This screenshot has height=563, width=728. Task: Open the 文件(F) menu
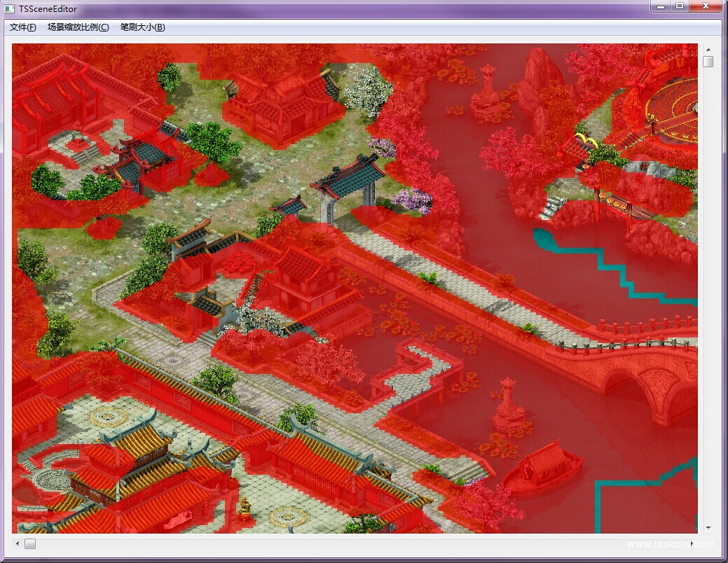[x=22, y=27]
